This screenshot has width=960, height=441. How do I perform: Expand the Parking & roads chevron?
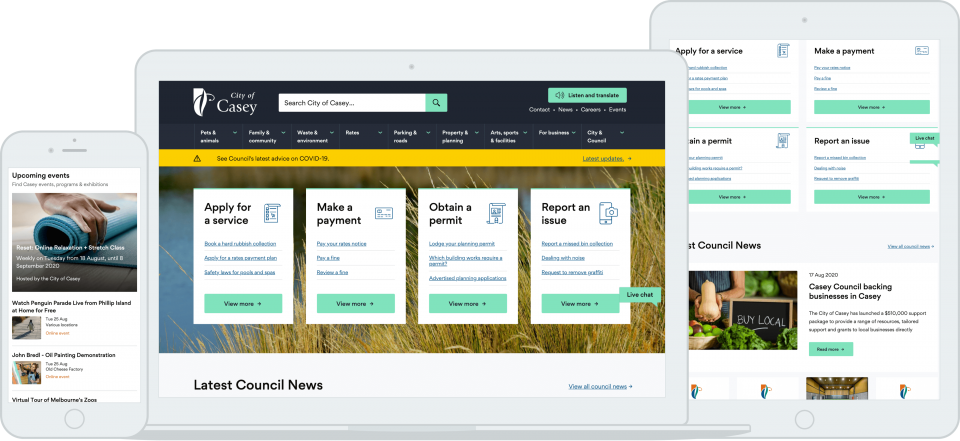coord(428,133)
